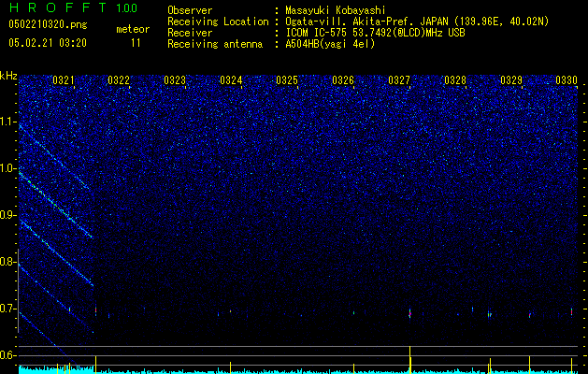Click the 1.1 kHz axis label
588x374 pixels.
tap(8, 122)
